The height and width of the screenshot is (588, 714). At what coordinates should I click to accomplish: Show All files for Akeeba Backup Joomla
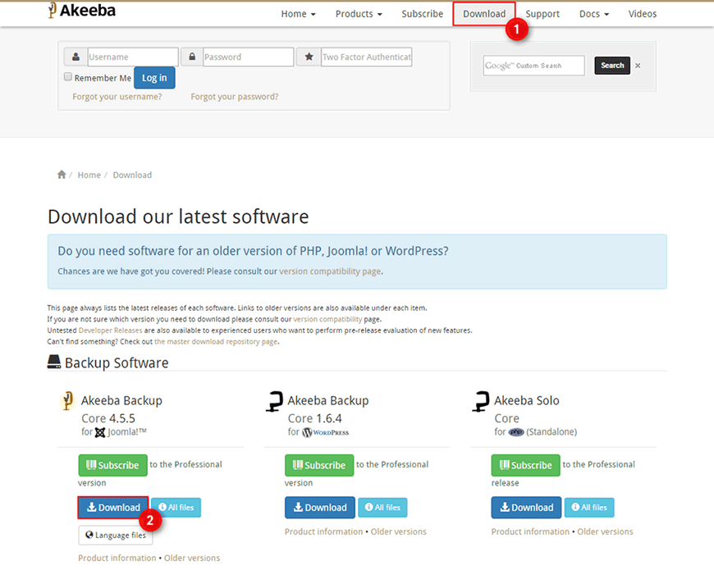pos(176,508)
